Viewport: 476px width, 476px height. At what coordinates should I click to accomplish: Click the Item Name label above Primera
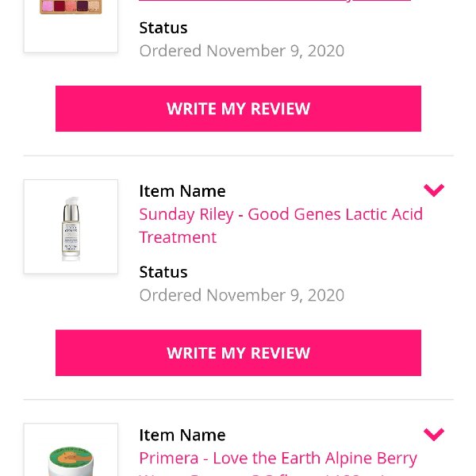(x=182, y=436)
